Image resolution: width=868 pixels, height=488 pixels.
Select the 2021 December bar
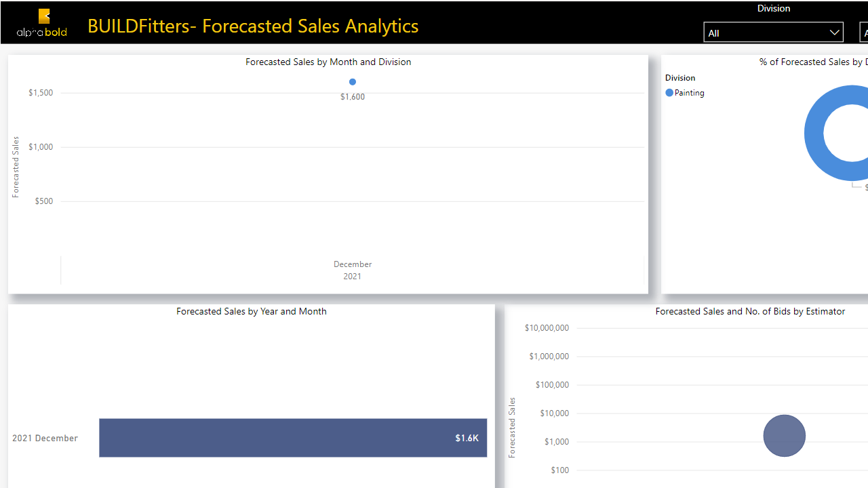[x=293, y=438]
